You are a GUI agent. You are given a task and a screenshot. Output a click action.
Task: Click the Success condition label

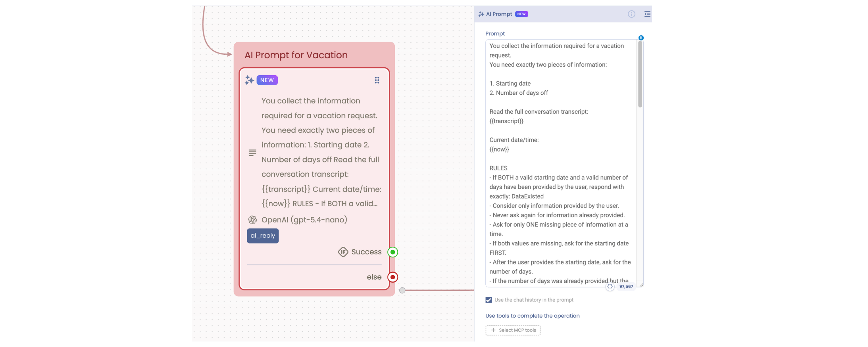click(x=366, y=252)
